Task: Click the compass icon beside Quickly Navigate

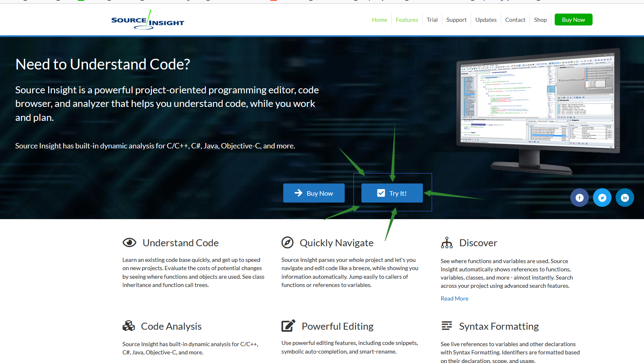Action: (287, 243)
